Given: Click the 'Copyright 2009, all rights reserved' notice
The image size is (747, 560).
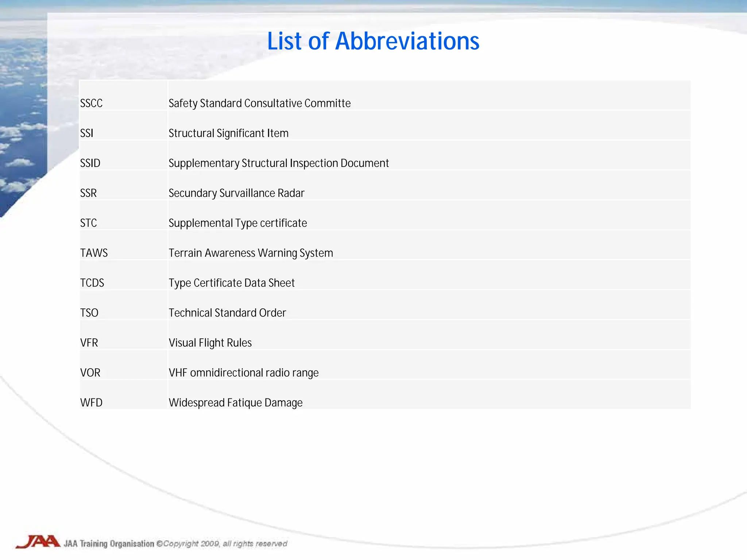Looking at the screenshot, I should pyautogui.click(x=222, y=544).
